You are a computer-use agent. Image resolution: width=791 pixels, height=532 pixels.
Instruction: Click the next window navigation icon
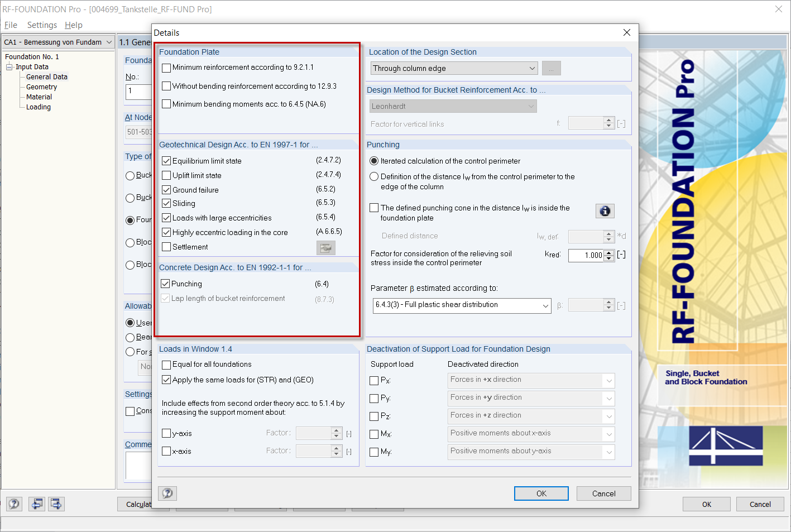click(55, 504)
